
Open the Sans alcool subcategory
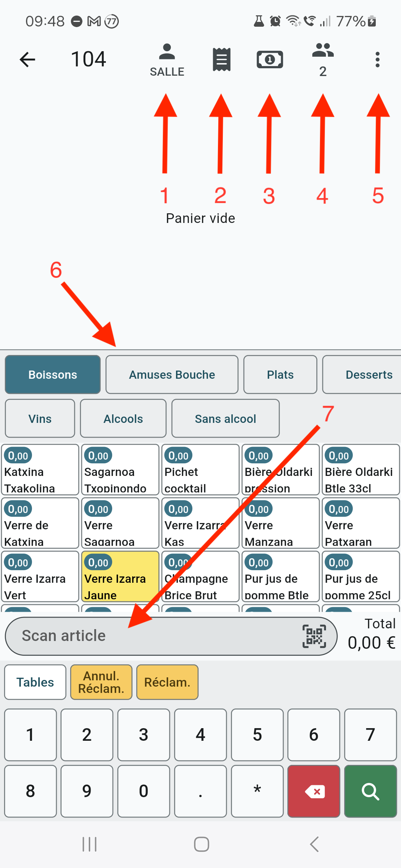(x=225, y=419)
